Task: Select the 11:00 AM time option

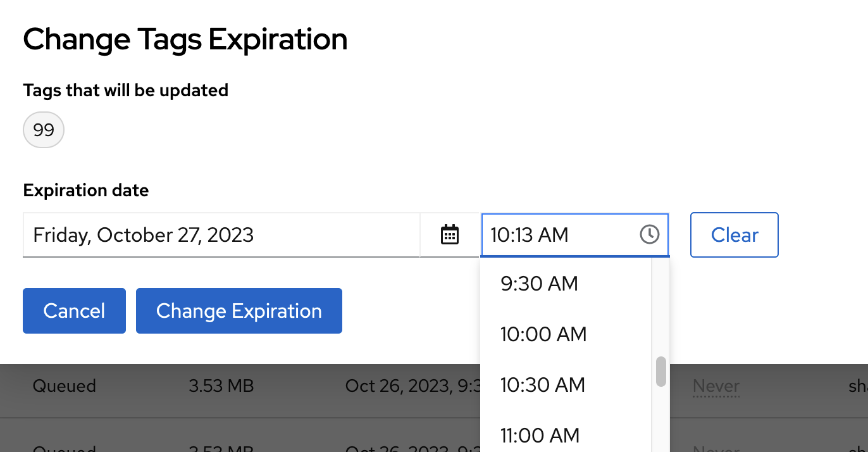Action: (540, 436)
